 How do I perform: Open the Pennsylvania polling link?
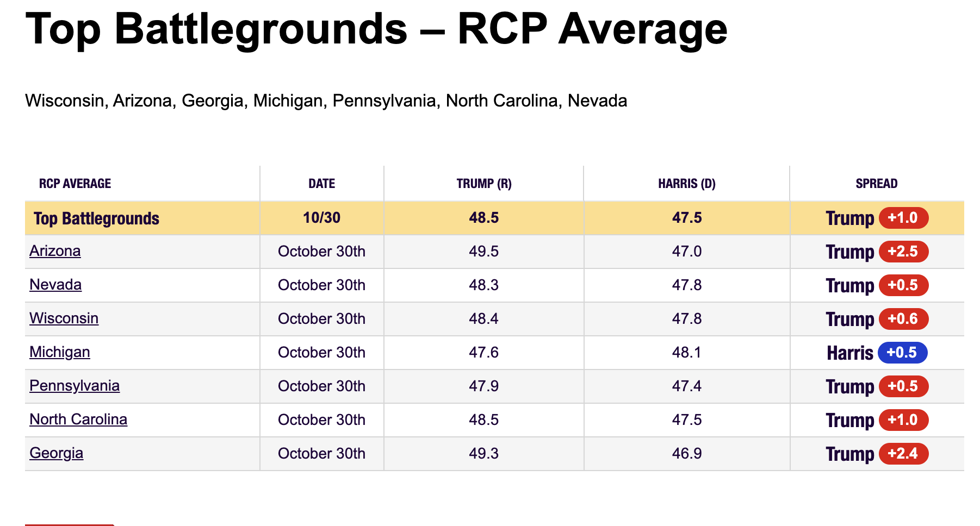(x=75, y=386)
